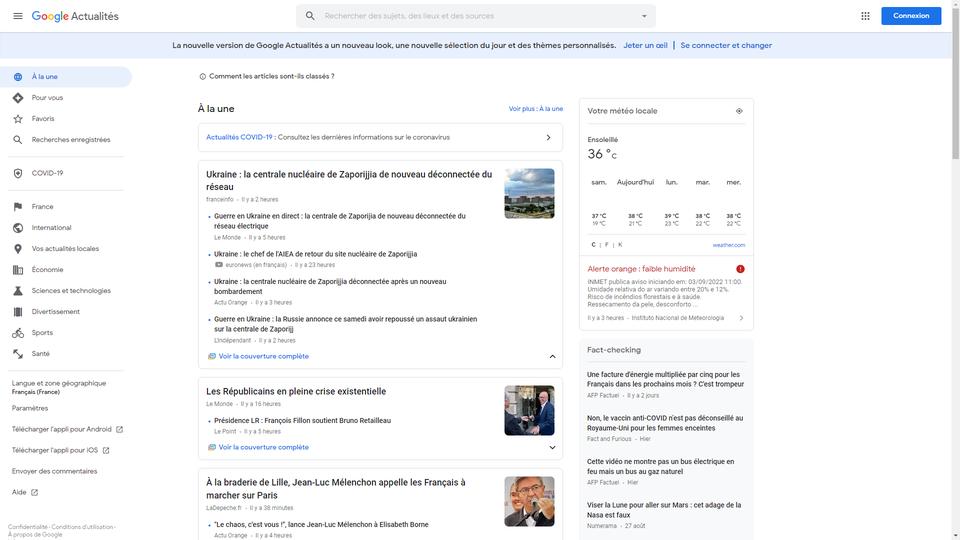This screenshot has height=540, width=960.
Task: Click the Sports bicycle icon
Action: coord(18,333)
